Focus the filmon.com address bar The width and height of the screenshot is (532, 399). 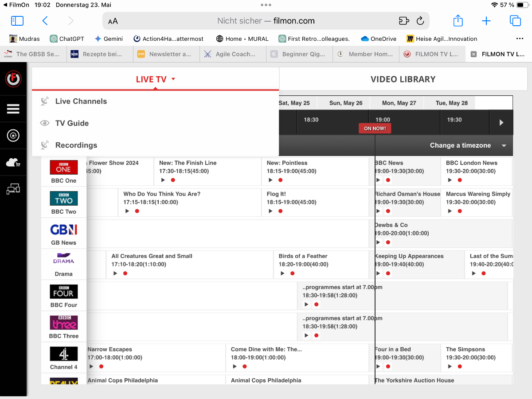pos(266,21)
